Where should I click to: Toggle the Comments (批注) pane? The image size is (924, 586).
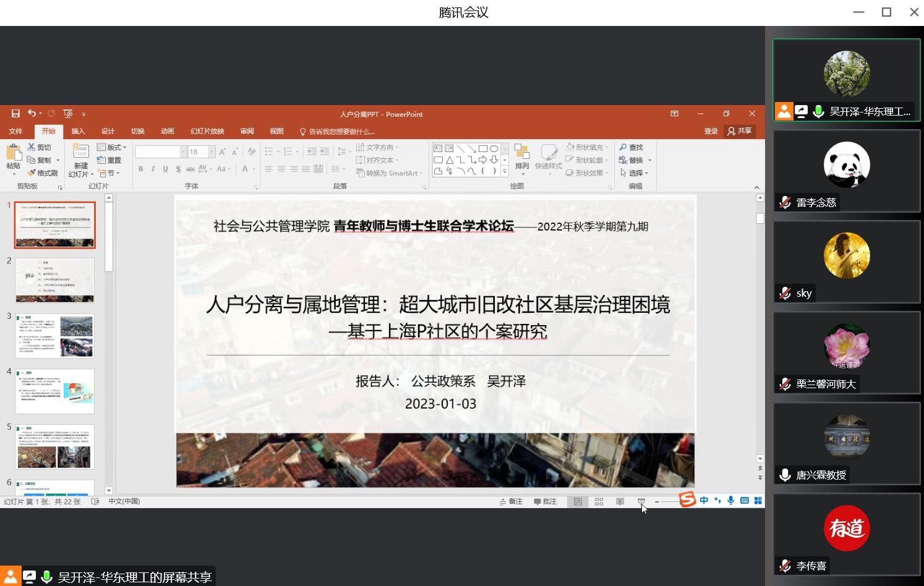point(545,501)
